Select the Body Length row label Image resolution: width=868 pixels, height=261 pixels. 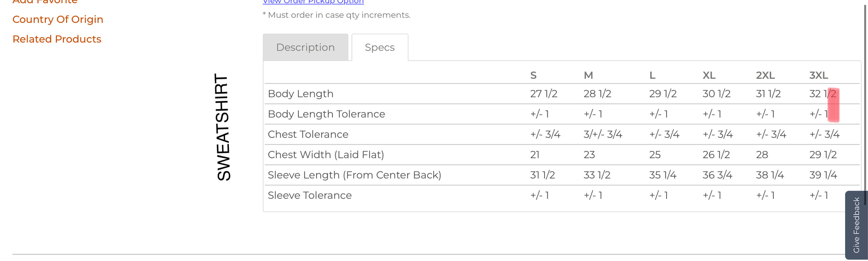click(300, 94)
